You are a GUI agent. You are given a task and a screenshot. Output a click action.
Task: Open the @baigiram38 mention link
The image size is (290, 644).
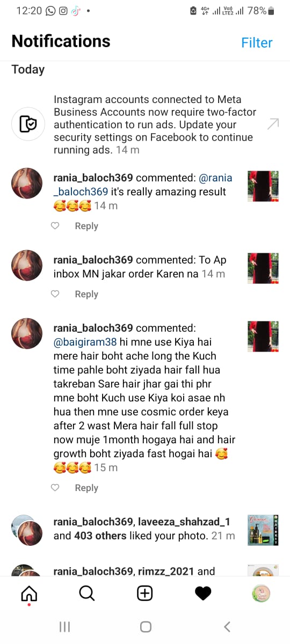[x=84, y=342]
